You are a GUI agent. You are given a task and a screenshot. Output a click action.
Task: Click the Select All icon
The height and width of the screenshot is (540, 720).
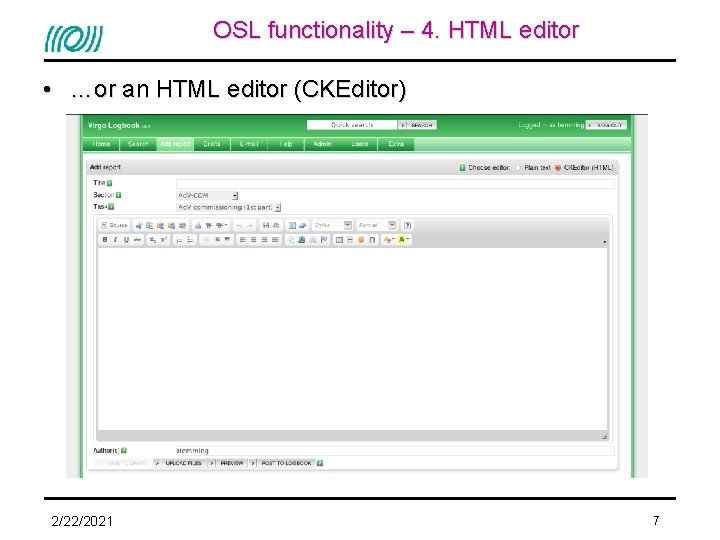click(292, 225)
